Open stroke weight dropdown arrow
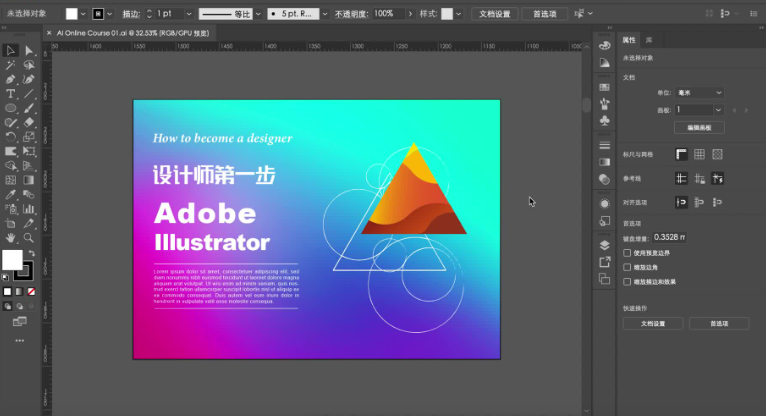The image size is (766, 416). click(x=189, y=14)
